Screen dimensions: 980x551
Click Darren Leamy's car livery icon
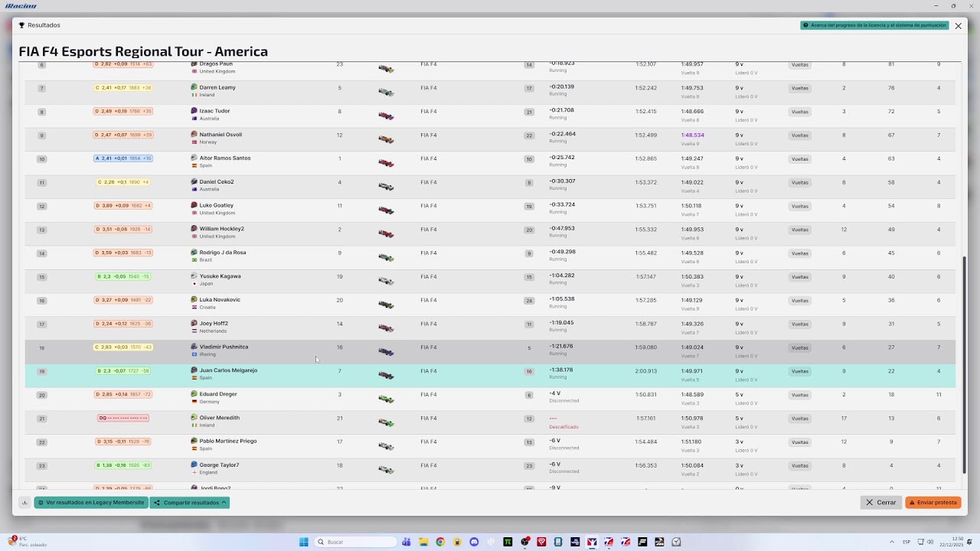point(386,93)
